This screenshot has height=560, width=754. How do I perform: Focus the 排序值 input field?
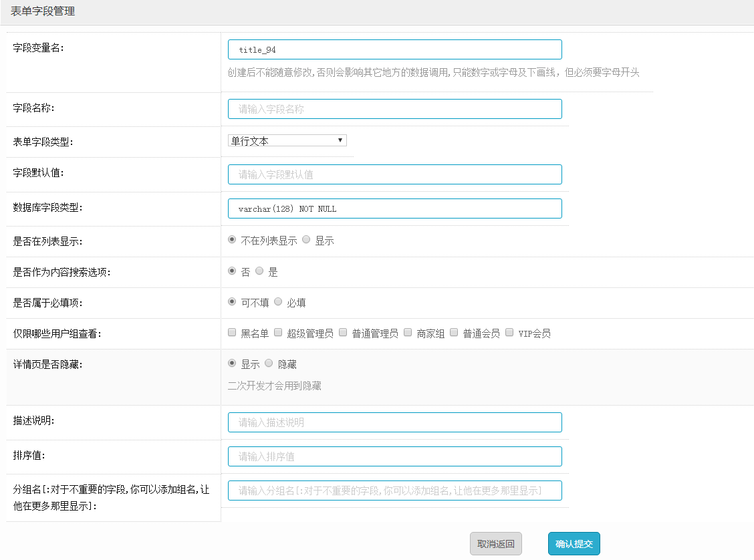click(394, 456)
